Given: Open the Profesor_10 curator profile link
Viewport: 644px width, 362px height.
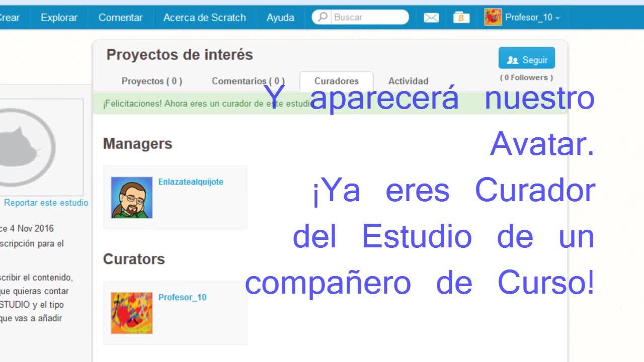Looking at the screenshot, I should 182,297.
